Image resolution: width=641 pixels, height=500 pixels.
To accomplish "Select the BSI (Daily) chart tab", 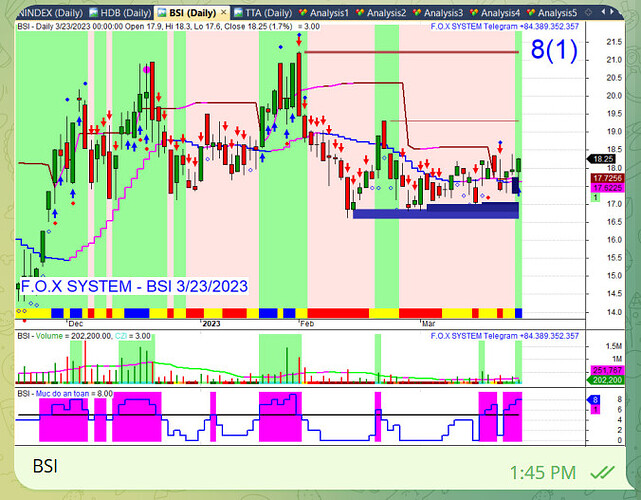I will 192,13.
